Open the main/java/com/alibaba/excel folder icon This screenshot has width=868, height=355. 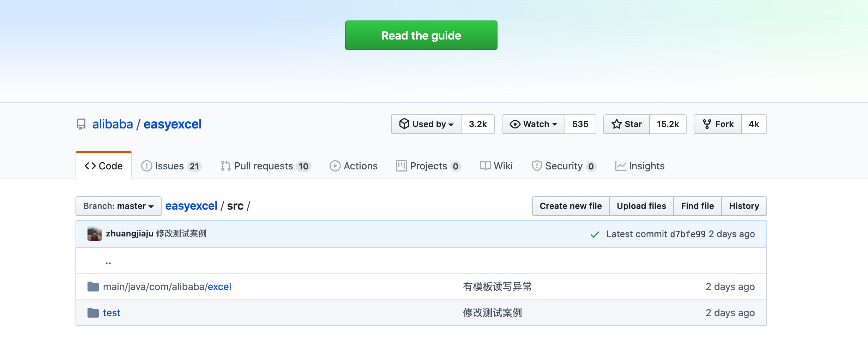pyautogui.click(x=93, y=287)
